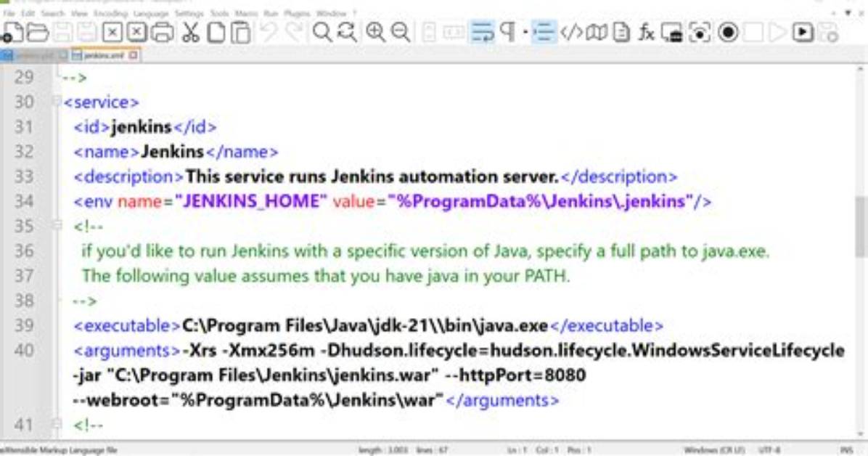Open the Settings menu
This screenshot has width=868, height=456.
point(189,13)
